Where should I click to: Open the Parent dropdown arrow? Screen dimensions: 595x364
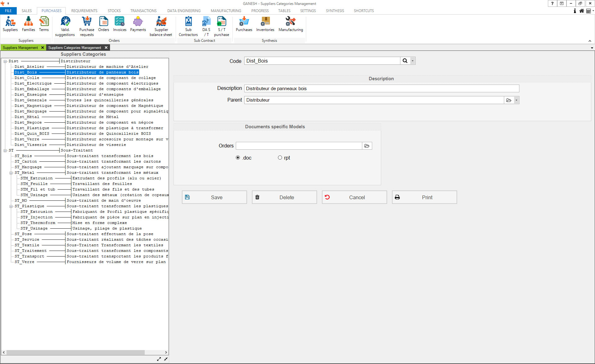click(516, 100)
